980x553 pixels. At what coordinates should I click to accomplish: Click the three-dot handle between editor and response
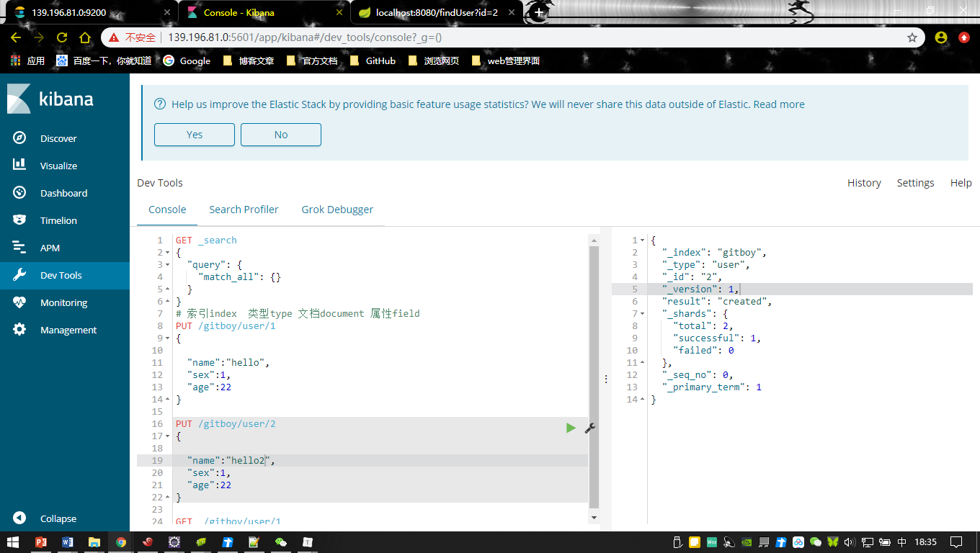click(x=605, y=378)
